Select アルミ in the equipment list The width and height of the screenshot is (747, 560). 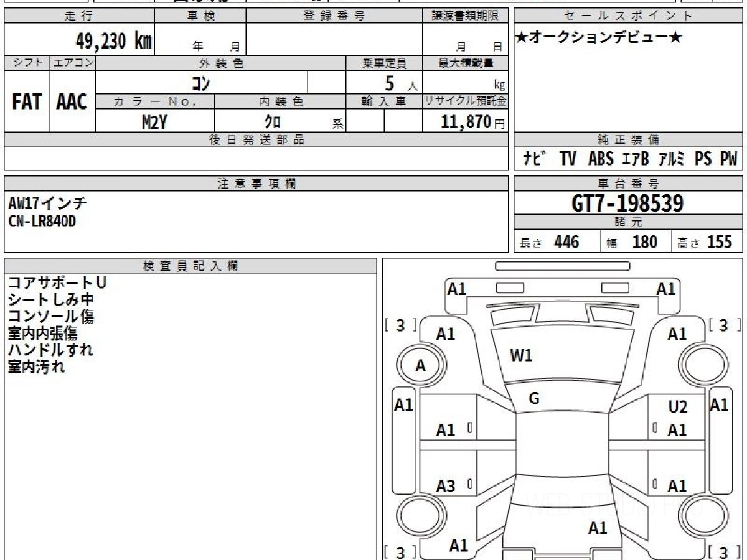671,159
